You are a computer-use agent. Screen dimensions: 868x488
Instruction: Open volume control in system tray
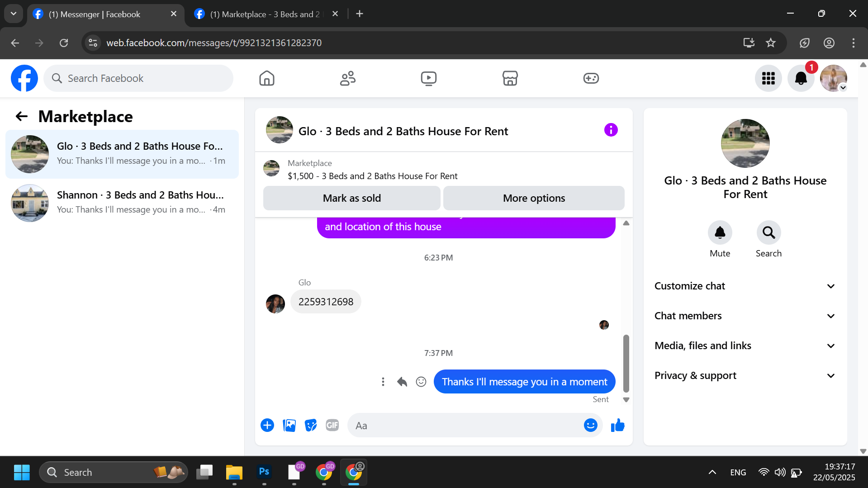click(780, 472)
